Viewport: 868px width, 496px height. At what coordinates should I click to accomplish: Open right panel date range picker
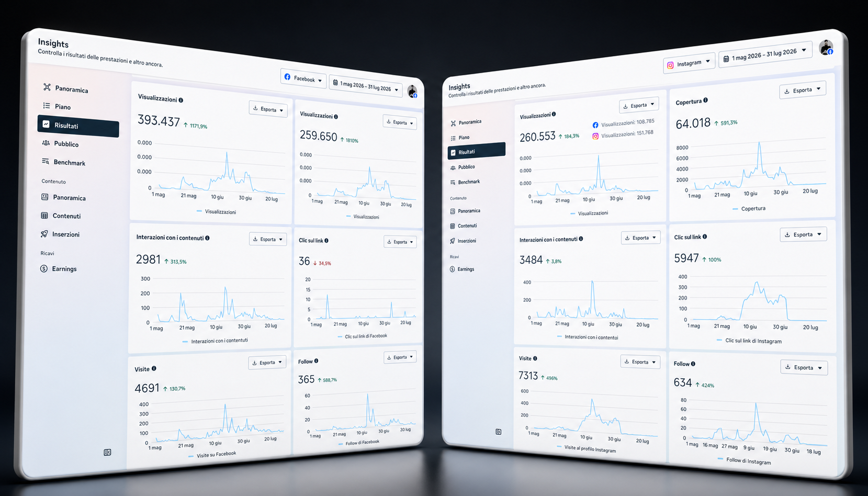pos(765,54)
